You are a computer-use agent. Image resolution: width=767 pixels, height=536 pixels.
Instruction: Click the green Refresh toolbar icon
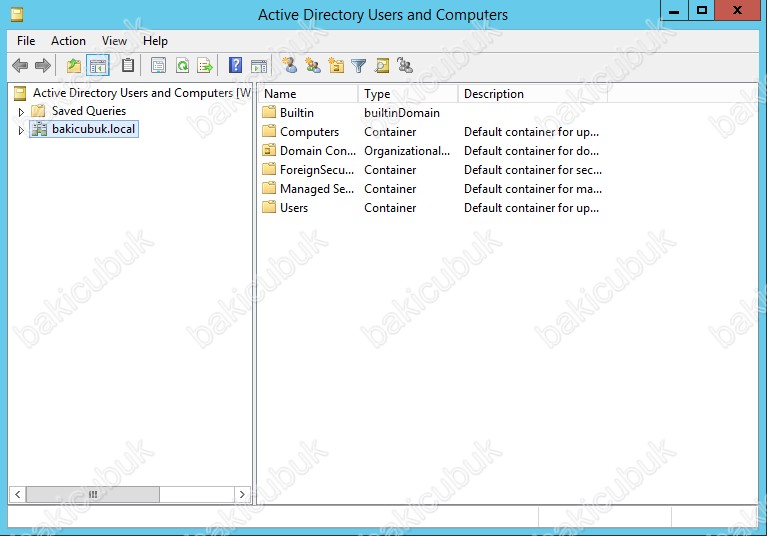pyautogui.click(x=182, y=66)
